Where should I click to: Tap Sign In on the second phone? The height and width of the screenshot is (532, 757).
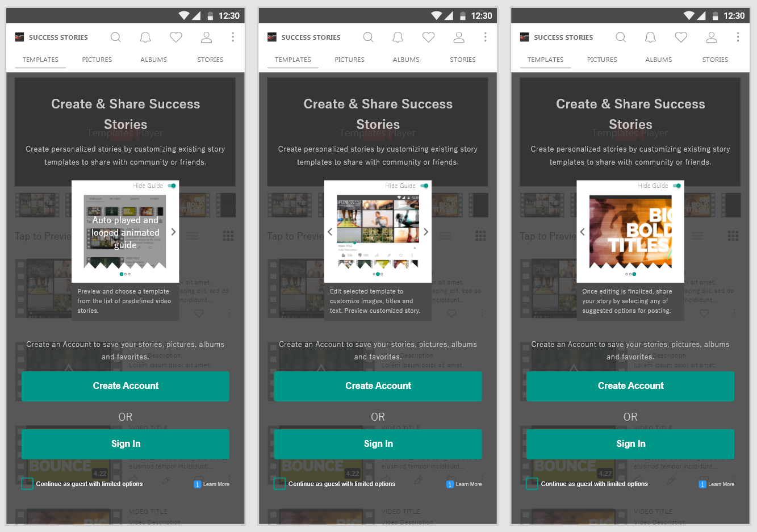coord(378,444)
